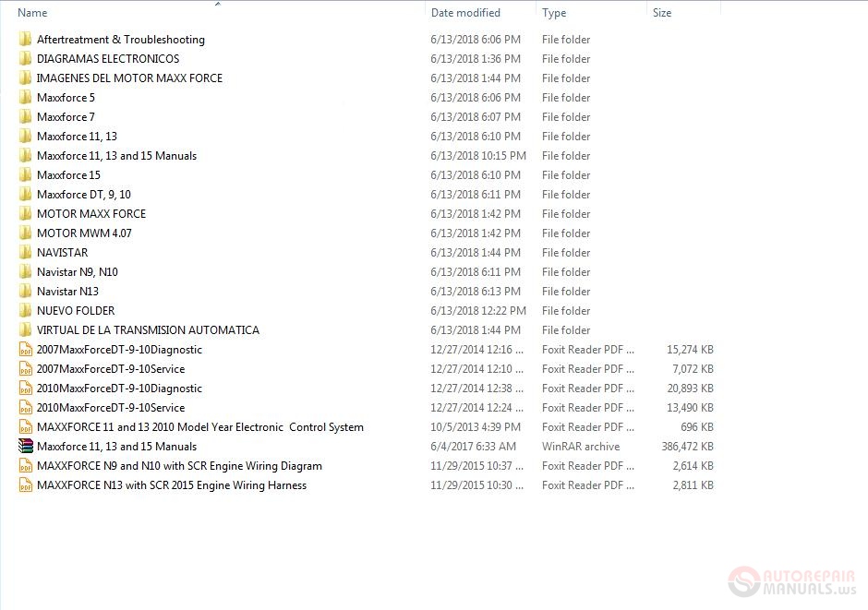
Task: Click the Name column header
Action: pyautogui.click(x=32, y=13)
